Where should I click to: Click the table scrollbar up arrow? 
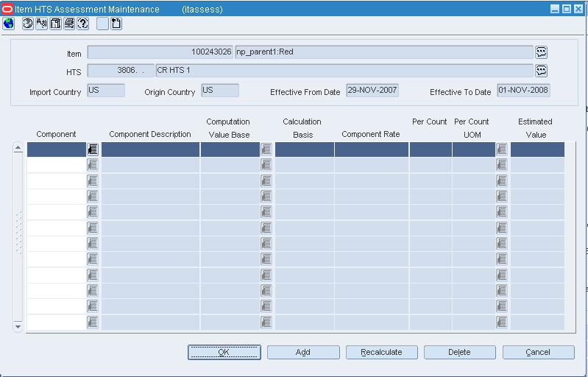18,148
